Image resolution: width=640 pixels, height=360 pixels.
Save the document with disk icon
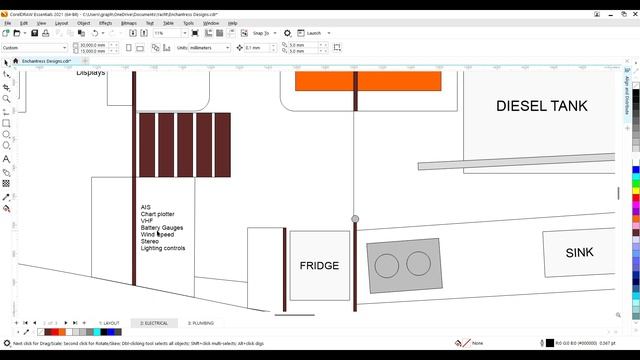(x=35, y=33)
